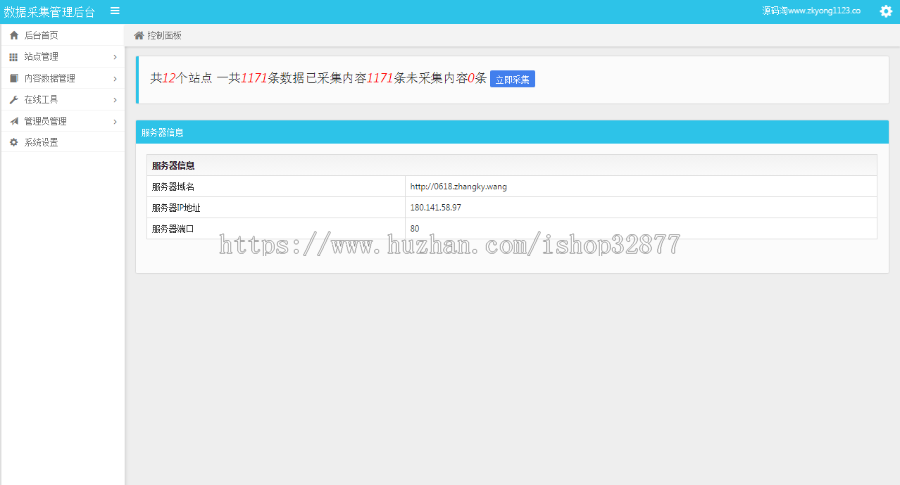Click the 控制面板 breadcrumb text
Screen dimensions: 900x485
pos(164,36)
